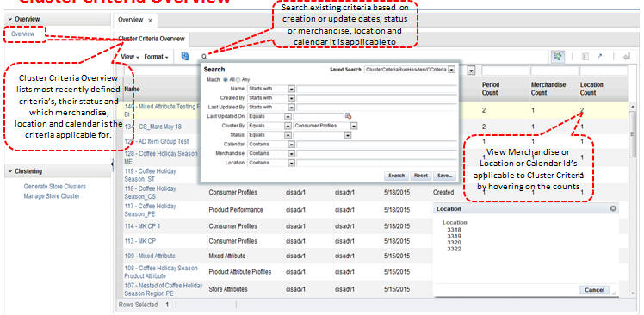
Task: Click the freeze column icon in toolbar
Action: click(x=585, y=57)
